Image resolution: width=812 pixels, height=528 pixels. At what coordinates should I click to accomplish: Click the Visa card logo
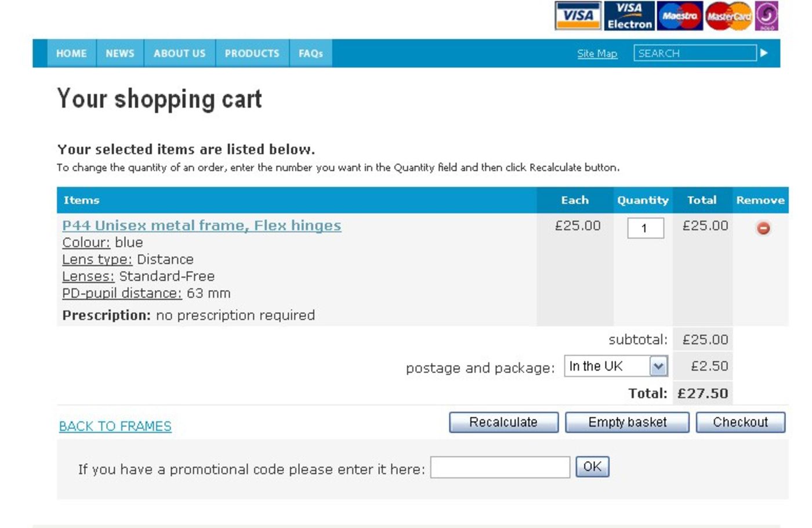(x=578, y=16)
